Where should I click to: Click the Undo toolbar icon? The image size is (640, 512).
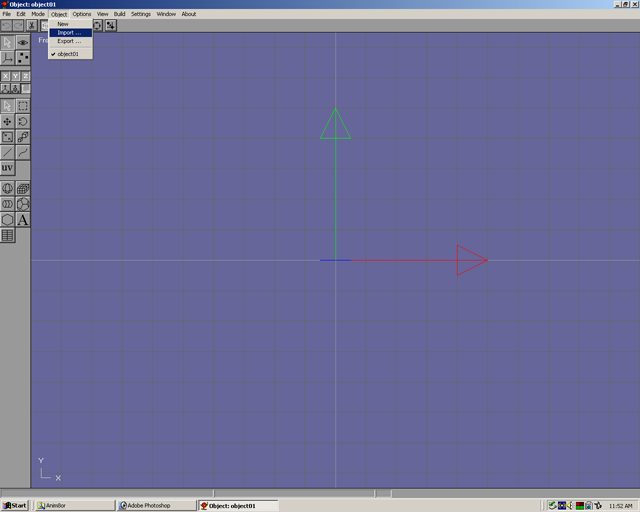coord(7,26)
